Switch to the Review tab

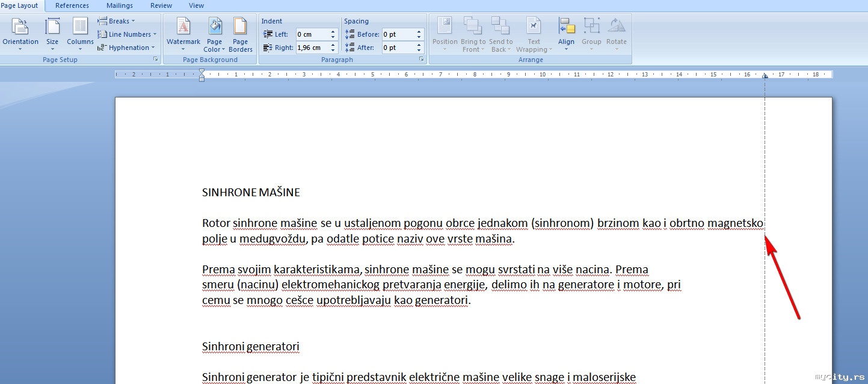pos(161,5)
